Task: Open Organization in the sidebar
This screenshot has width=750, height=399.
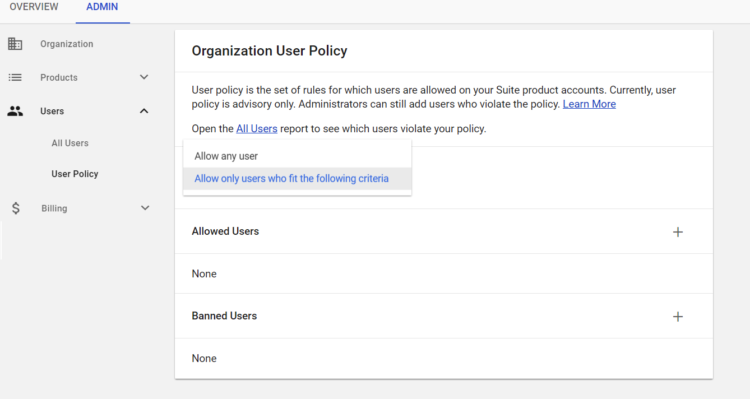Action: click(x=66, y=44)
